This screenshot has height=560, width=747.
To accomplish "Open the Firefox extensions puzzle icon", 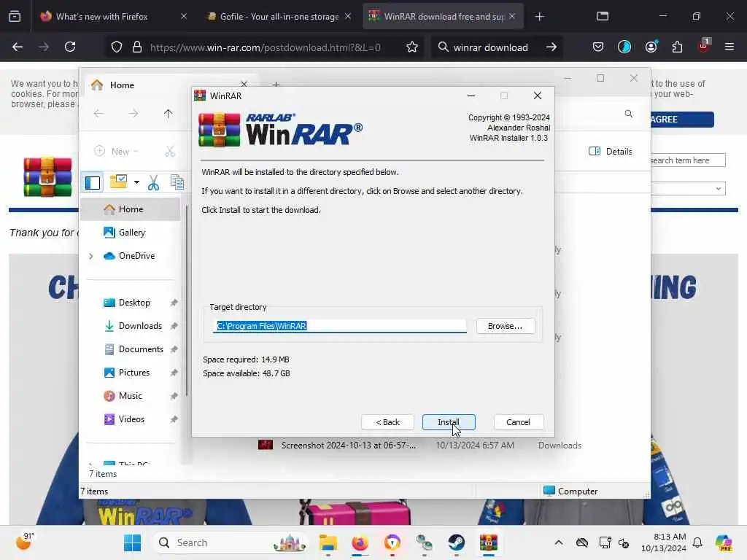I will pos(677,47).
